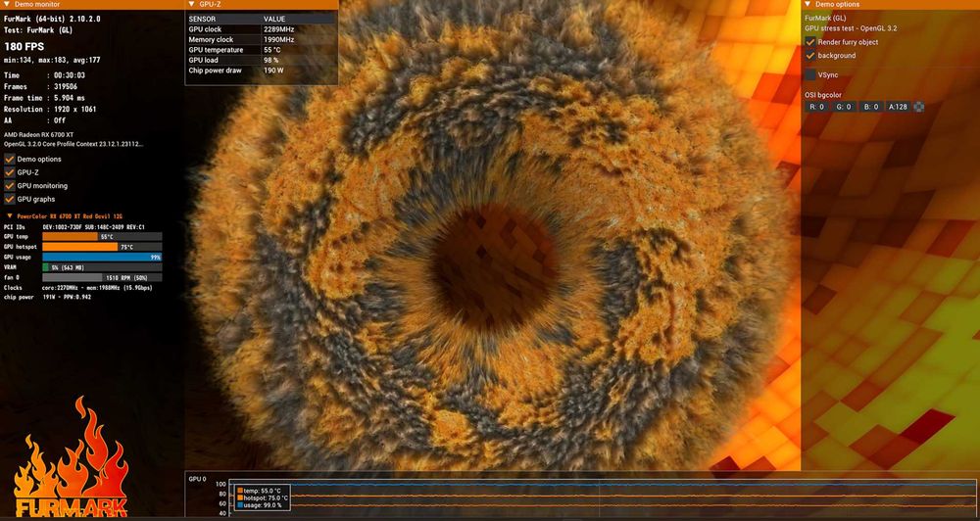The width and height of the screenshot is (980, 521).
Task: Click the GPU hotspot 75°C bar
Action: [x=102, y=247]
